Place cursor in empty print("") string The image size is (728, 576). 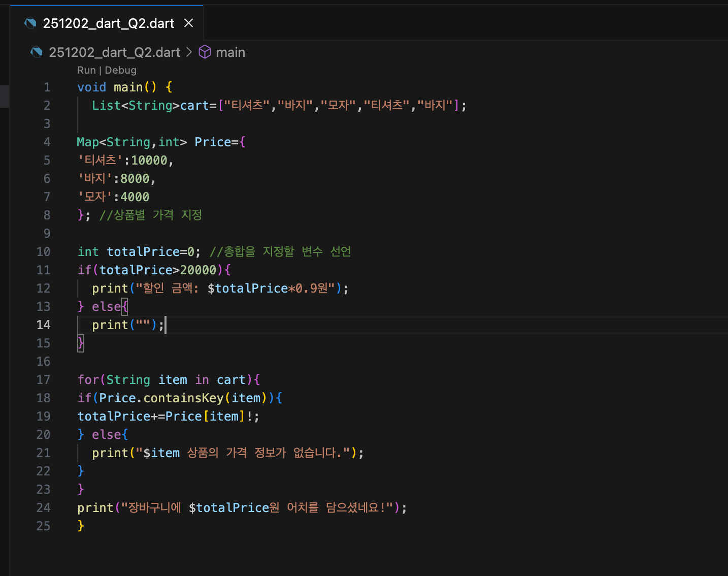(143, 325)
